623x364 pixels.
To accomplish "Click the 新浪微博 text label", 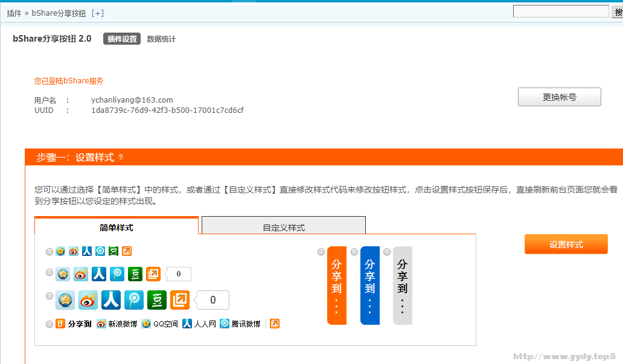I will [x=123, y=324].
